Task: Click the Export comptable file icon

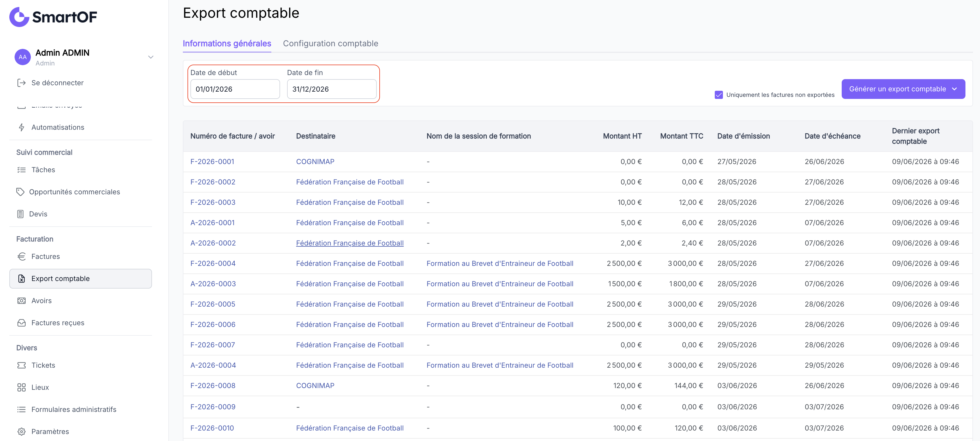Action: pos(22,279)
